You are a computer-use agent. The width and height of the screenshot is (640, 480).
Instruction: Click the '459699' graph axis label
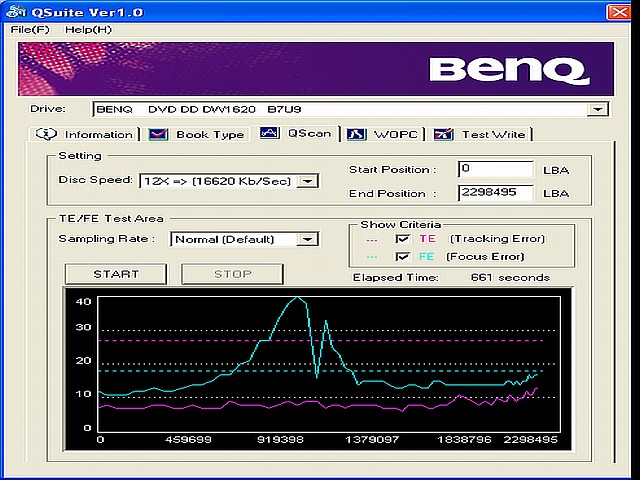(189, 440)
